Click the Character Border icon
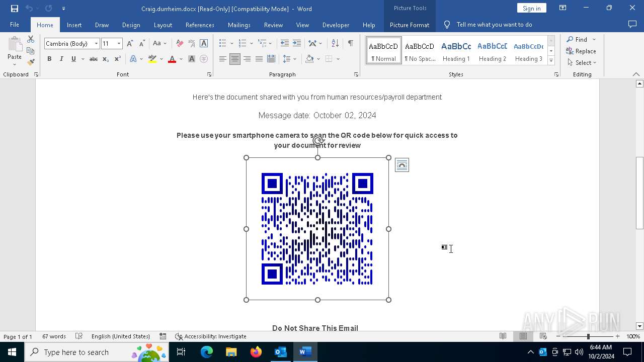This screenshot has height=362, width=644. 204,44
